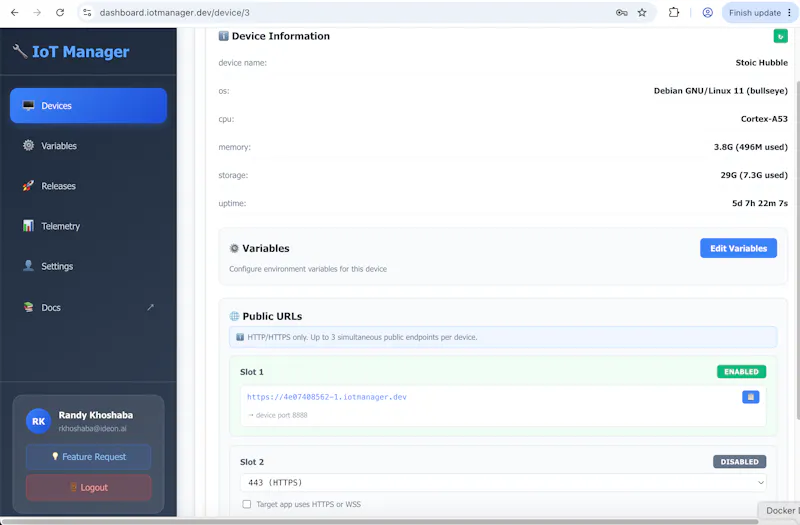The height and width of the screenshot is (525, 800).
Task: Log out with the Logout button
Action: pos(89,488)
